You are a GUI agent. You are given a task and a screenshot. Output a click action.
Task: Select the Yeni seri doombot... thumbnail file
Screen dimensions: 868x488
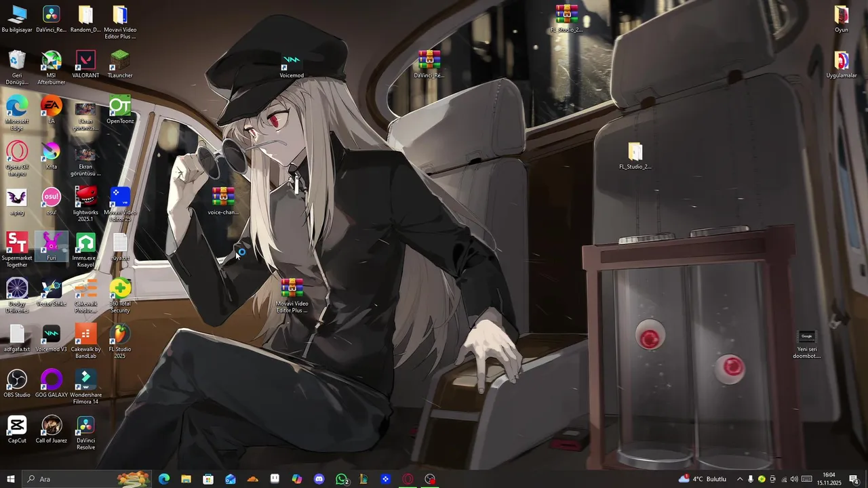tap(807, 344)
